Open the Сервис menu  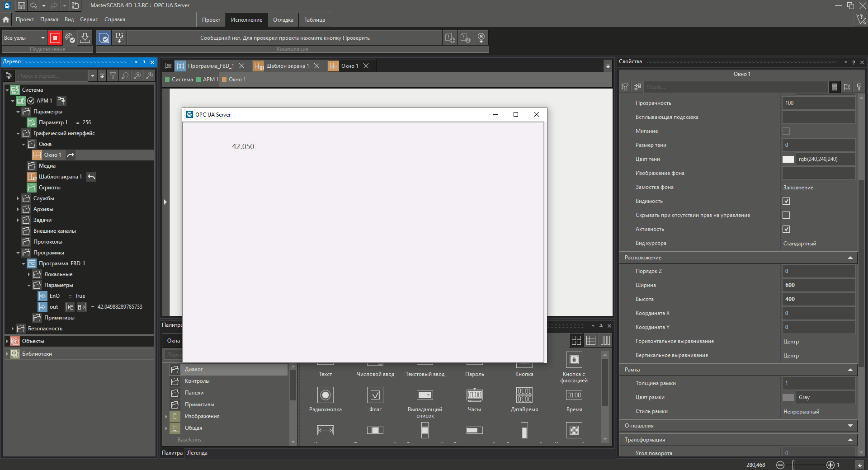(89, 19)
